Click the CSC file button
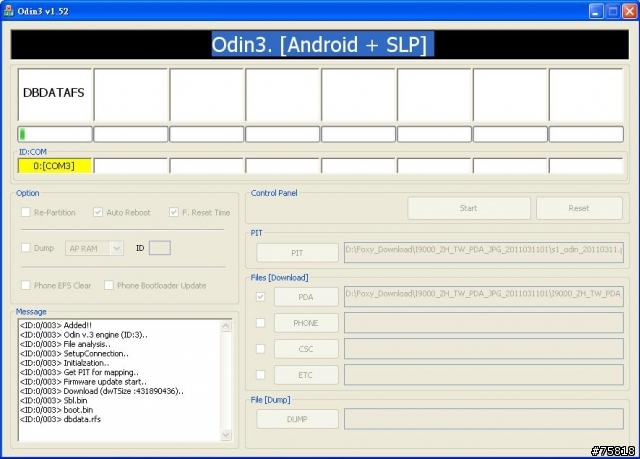This screenshot has width=640, height=459. pyautogui.click(x=306, y=349)
